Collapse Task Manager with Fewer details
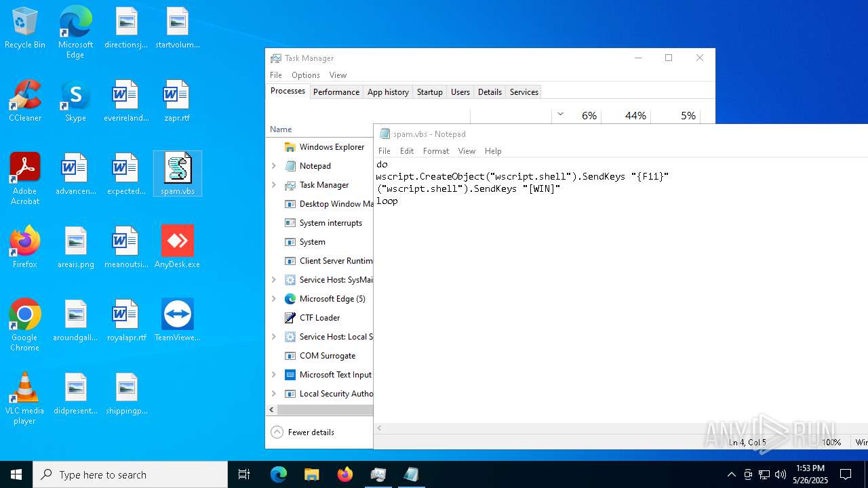Screen dimensions: 868x488 click(302, 432)
